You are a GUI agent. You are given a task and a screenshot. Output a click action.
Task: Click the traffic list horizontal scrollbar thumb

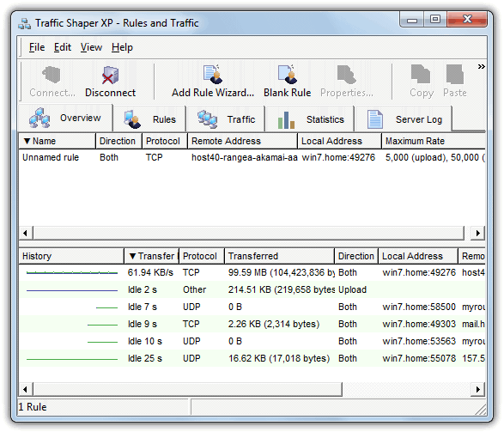pos(188,389)
